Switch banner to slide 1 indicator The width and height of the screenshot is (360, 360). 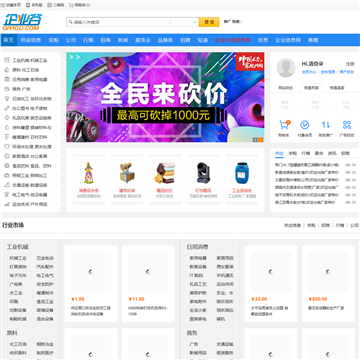255,140
